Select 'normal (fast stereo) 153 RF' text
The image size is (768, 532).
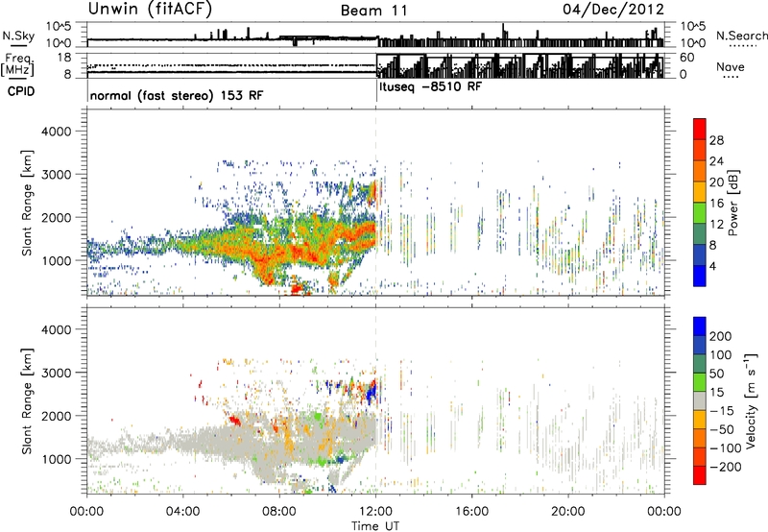[x=177, y=95]
